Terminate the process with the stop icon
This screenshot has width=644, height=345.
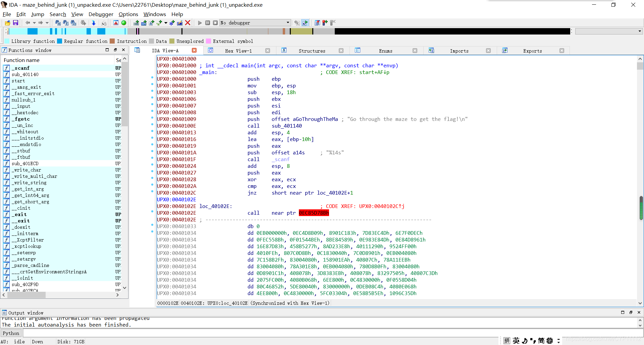pos(215,23)
